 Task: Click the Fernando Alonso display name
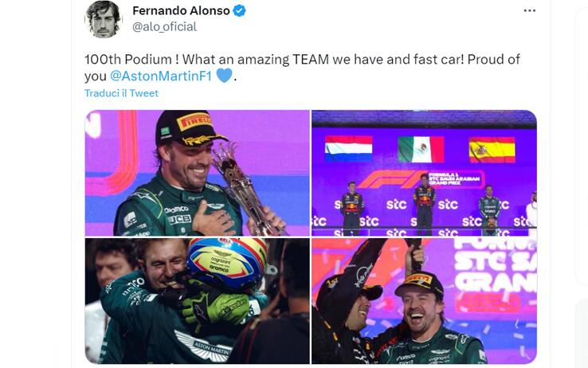(181, 11)
